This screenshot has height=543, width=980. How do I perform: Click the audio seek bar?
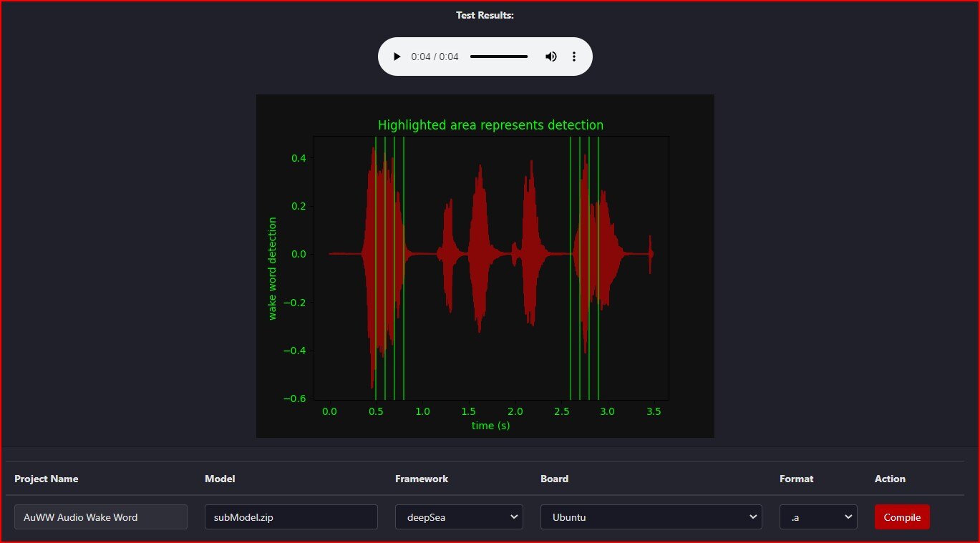coord(499,56)
